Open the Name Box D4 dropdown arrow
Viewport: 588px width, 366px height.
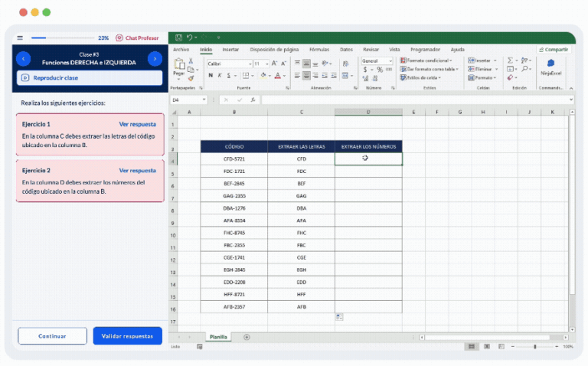click(204, 100)
